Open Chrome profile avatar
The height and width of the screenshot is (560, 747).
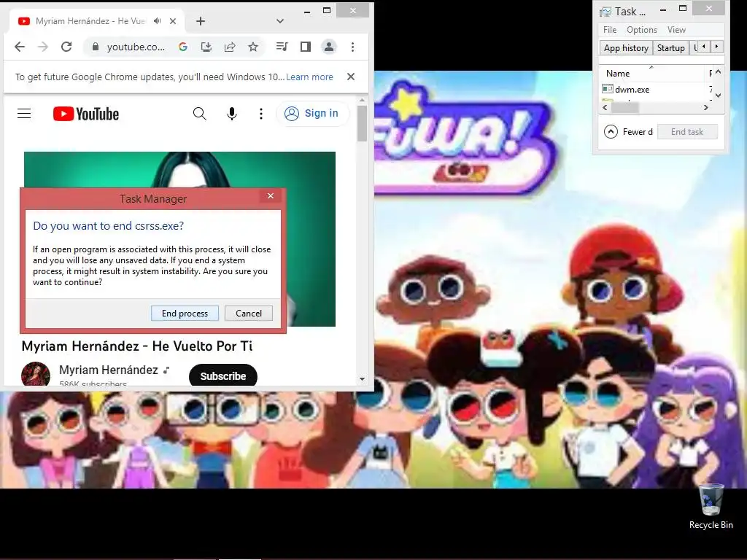[329, 47]
